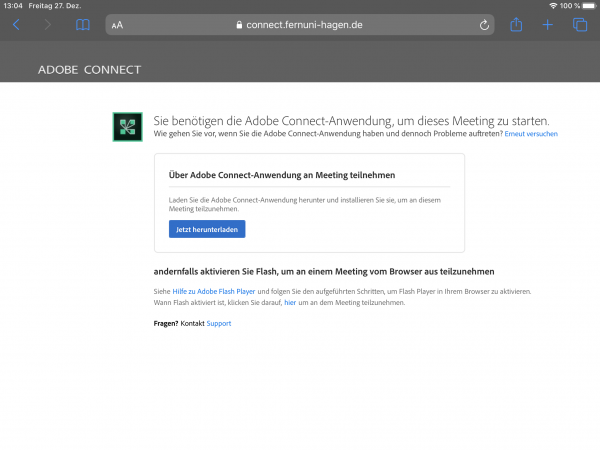This screenshot has height=450, width=600.
Task: Open the Support contact link
Action: coord(218,323)
